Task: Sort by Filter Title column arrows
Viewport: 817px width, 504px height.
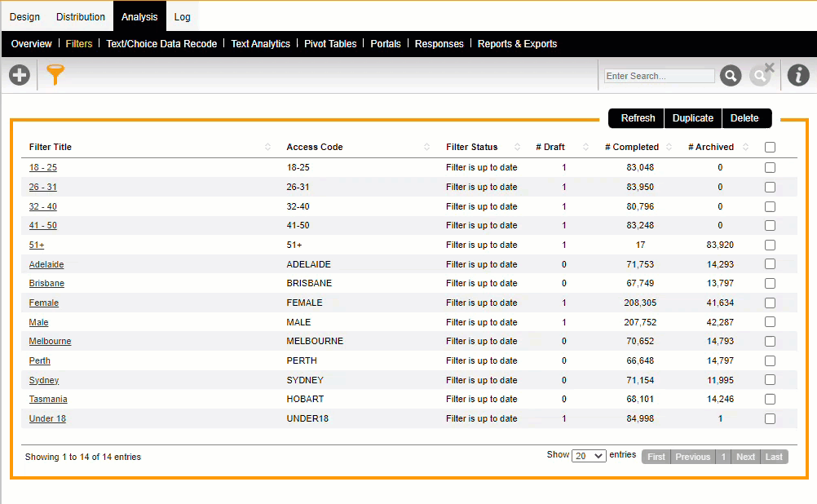Action: (268, 148)
